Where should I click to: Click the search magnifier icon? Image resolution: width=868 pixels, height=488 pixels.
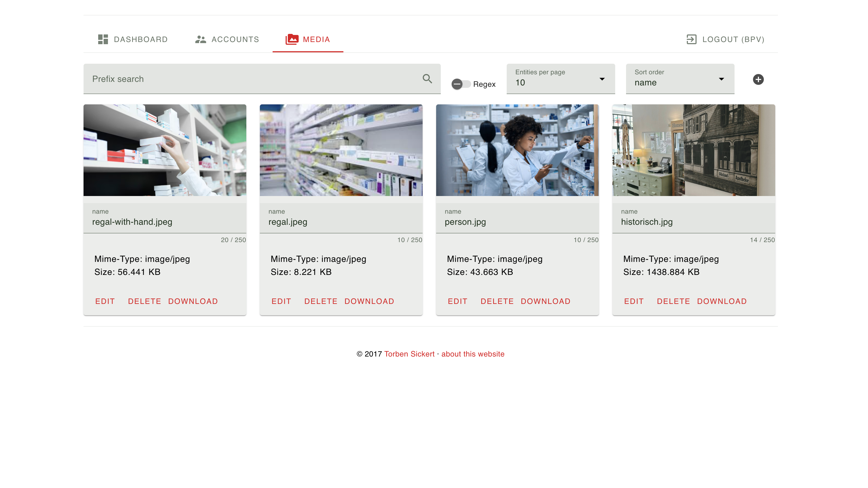[x=427, y=78]
